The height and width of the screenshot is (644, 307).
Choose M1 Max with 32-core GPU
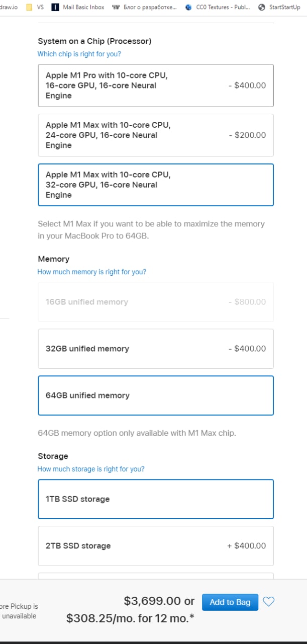(156, 185)
